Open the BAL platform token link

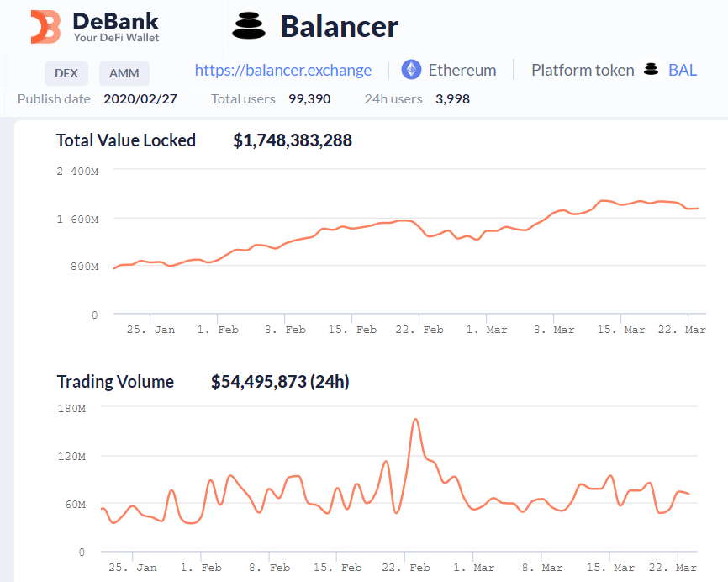pyautogui.click(x=682, y=70)
